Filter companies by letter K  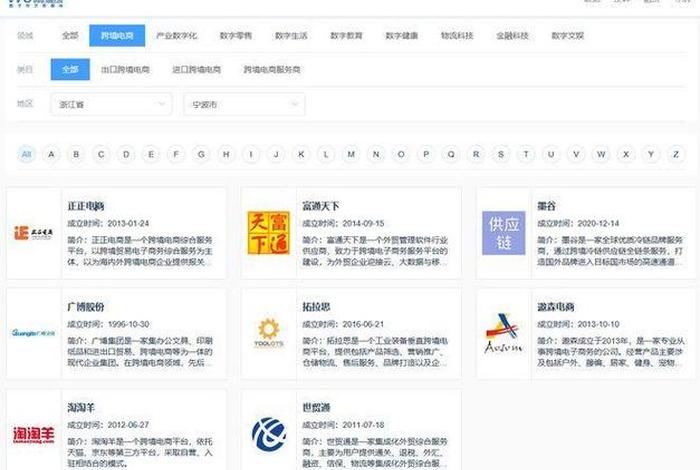point(301,154)
